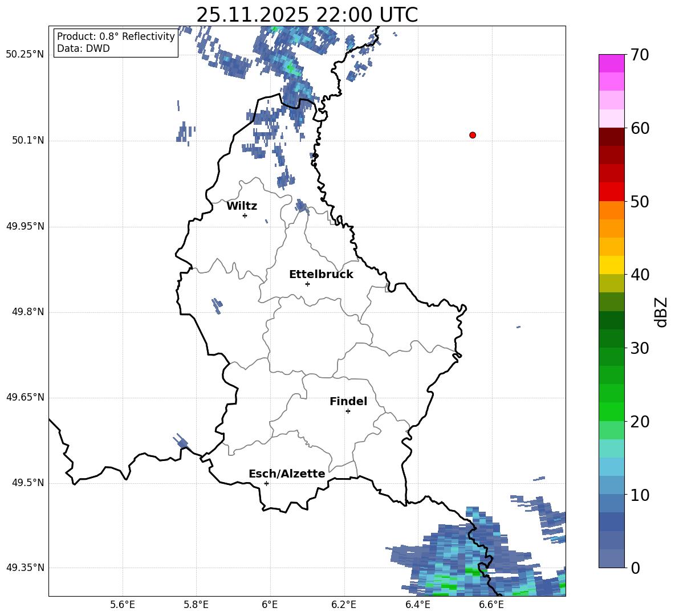Click the 6°E longitude label
The width and height of the screenshot is (675, 616).
270,605
